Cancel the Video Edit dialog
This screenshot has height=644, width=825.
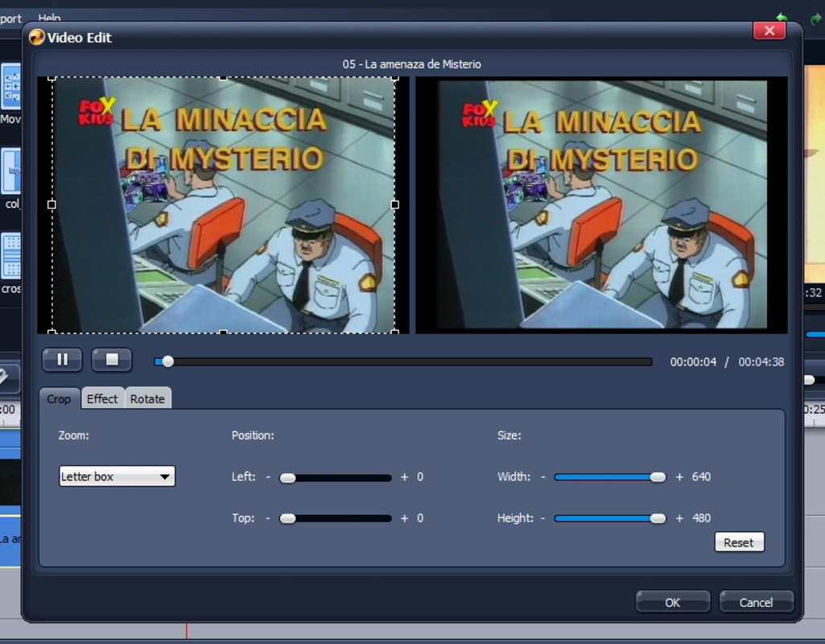click(x=756, y=602)
